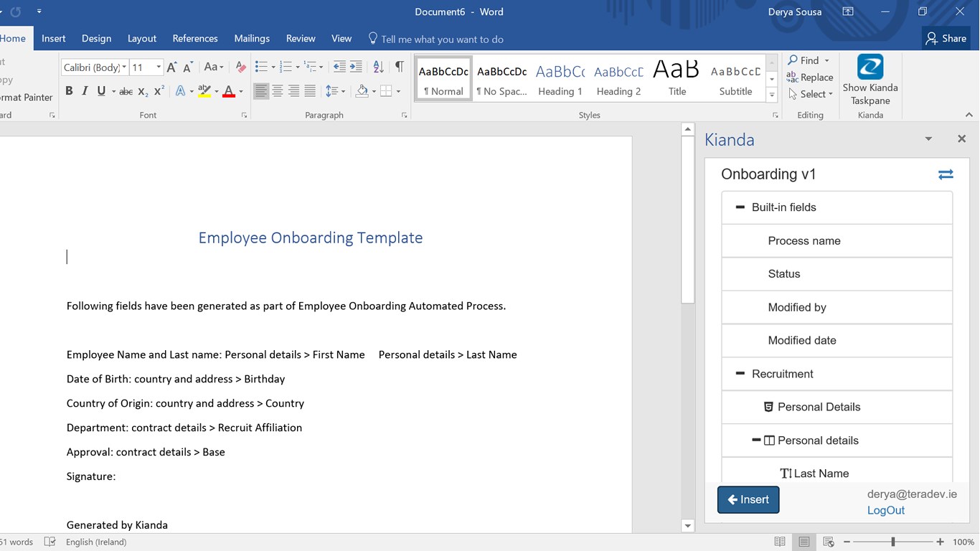This screenshot has width=980, height=551.
Task: Center the paragraph text
Action: (278, 91)
